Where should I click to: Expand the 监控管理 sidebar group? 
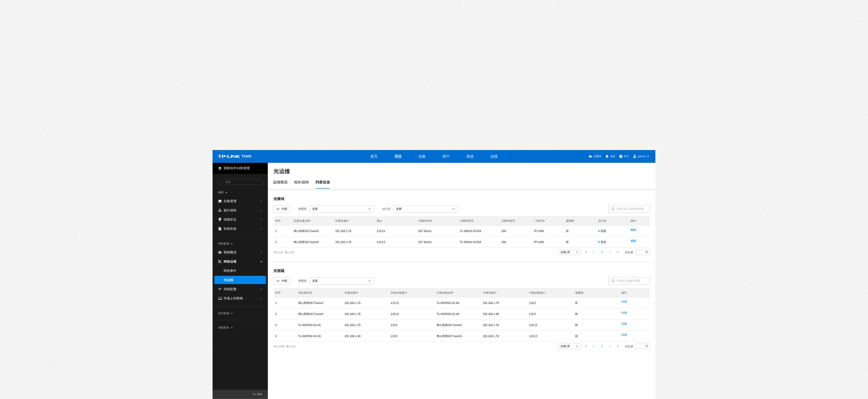pos(232,313)
